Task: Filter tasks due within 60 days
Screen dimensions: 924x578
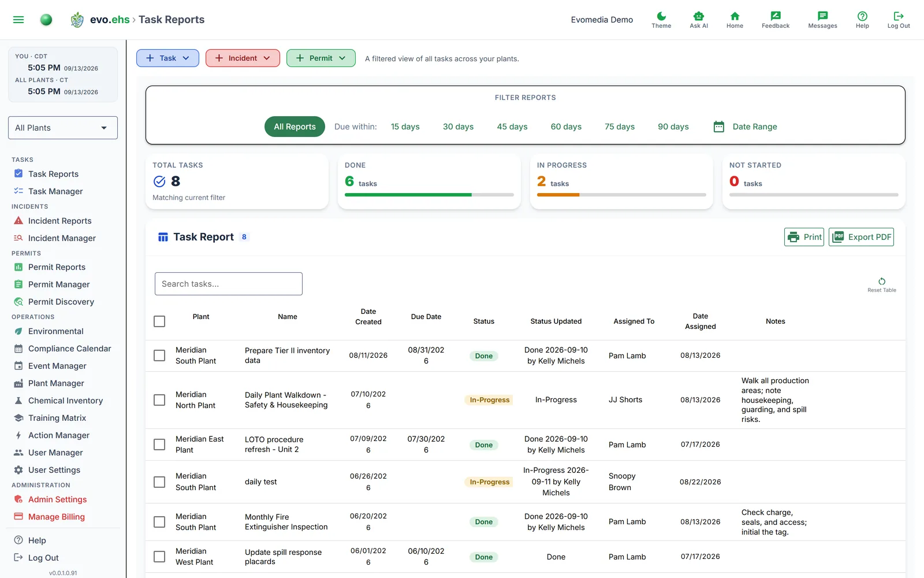Action: coord(566,127)
